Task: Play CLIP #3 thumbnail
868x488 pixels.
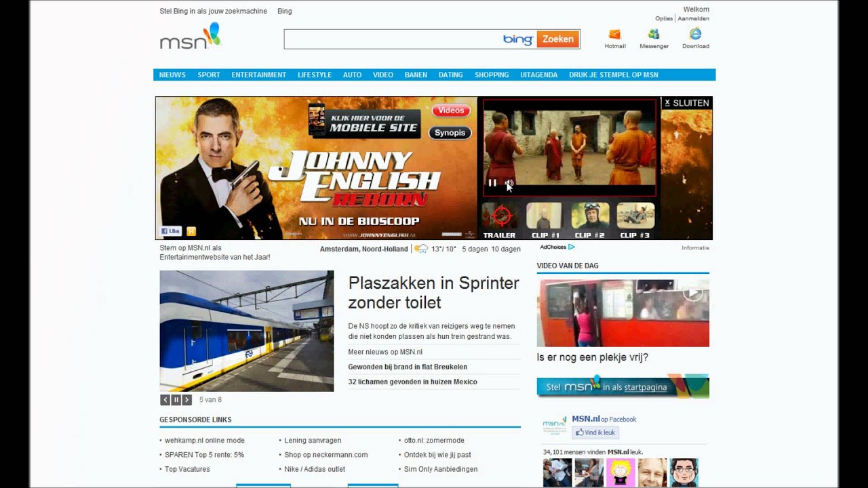Action: click(x=635, y=216)
